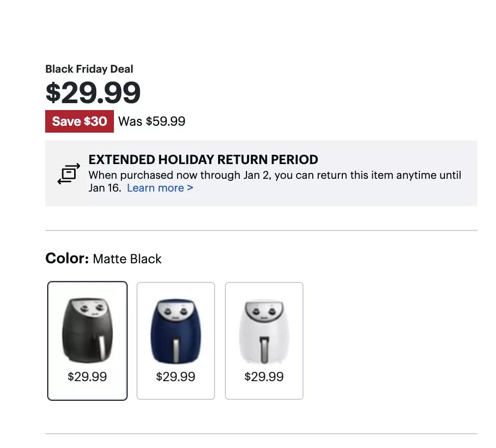Click the Was $59.99 original price

(x=152, y=121)
